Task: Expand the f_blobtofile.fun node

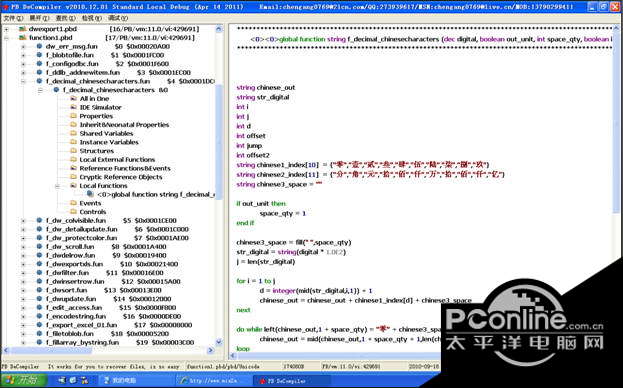Action: pyautogui.click(x=23, y=56)
